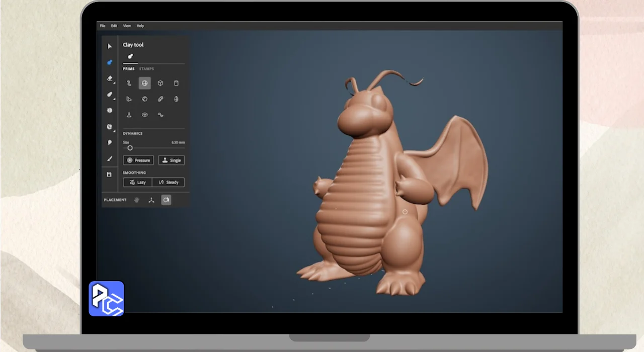Click the paint brush tool

pos(110,158)
